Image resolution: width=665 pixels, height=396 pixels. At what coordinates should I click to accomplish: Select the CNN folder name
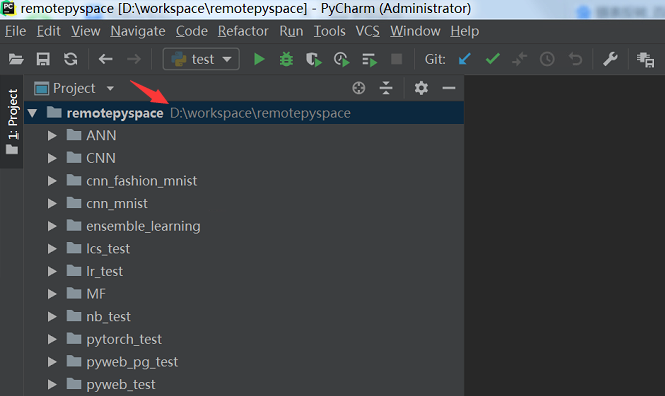(x=101, y=158)
